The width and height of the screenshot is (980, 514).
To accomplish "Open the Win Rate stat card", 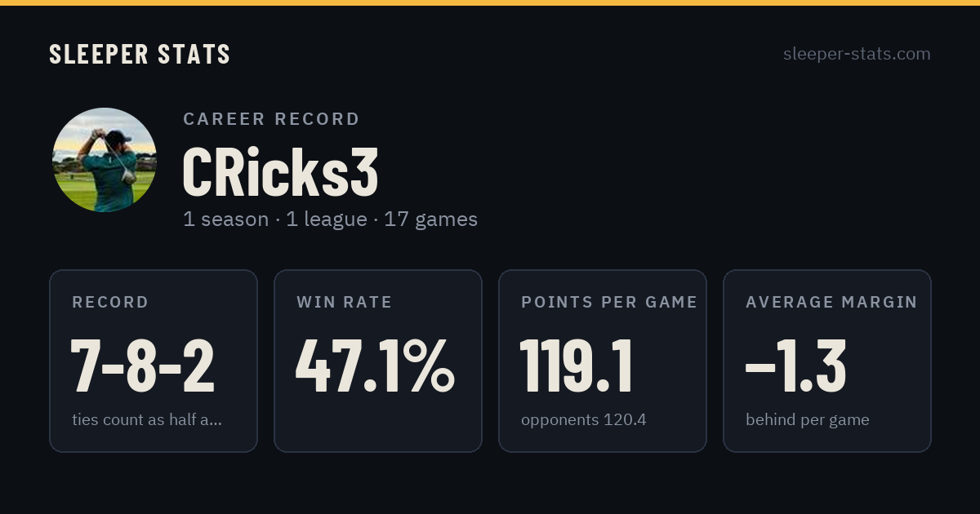I will (x=378, y=361).
